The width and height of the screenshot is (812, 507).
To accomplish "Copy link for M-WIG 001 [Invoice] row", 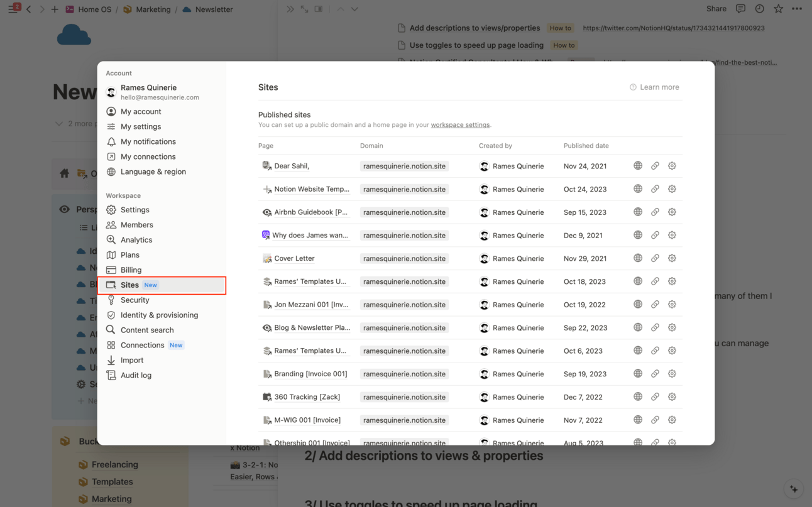I will coord(655,420).
